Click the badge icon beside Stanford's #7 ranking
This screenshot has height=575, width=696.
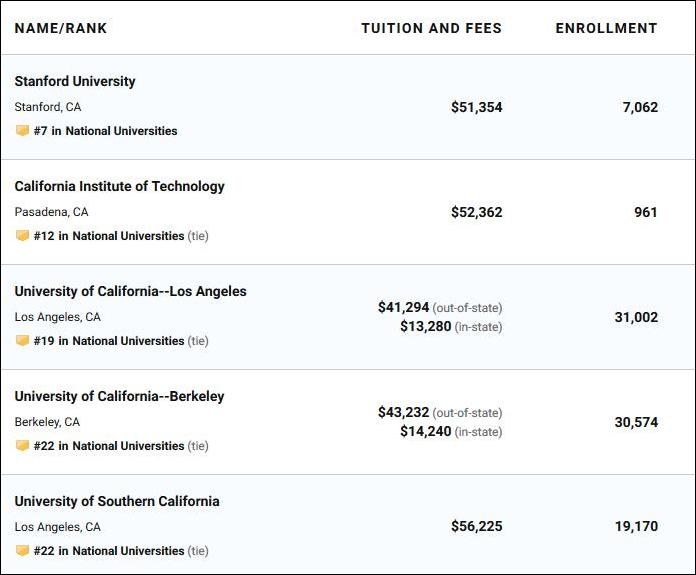click(x=22, y=131)
